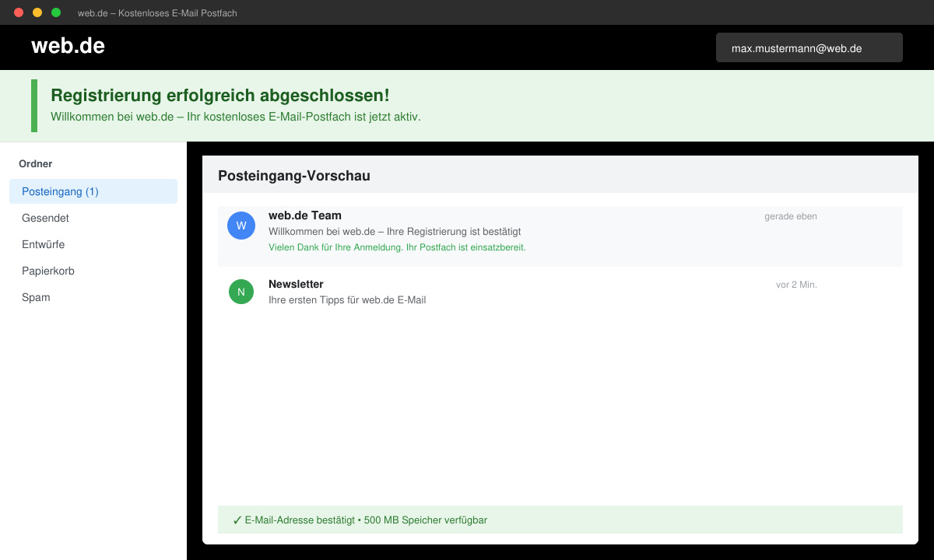Click the 'E-Mail-Adresse bestätigt' status bar text
934x560 pixels.
pyautogui.click(x=360, y=520)
